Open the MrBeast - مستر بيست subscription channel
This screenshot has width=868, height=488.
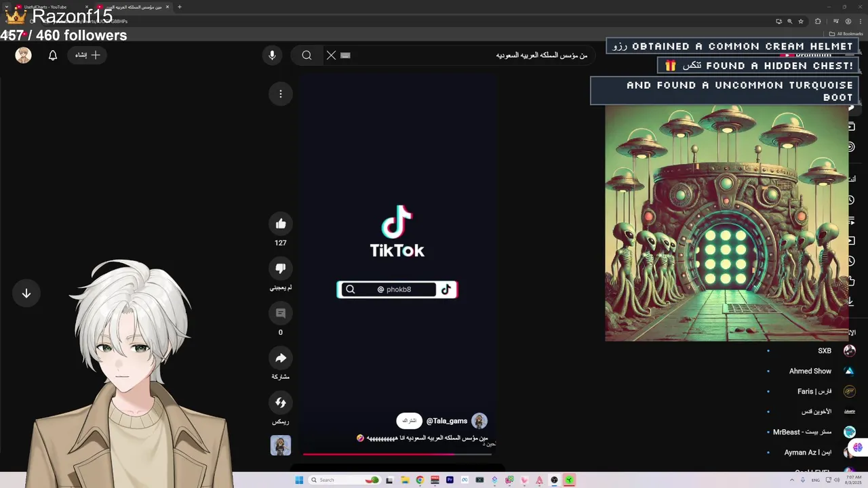(802, 432)
